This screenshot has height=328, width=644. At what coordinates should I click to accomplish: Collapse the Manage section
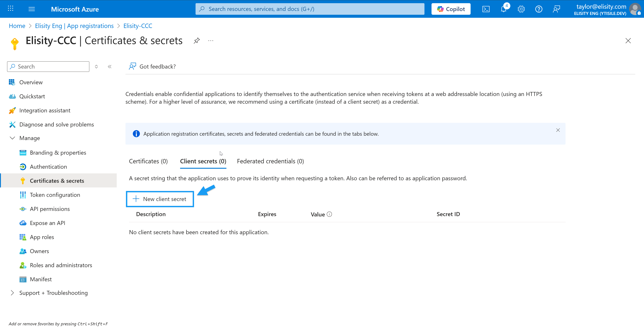[x=12, y=138]
